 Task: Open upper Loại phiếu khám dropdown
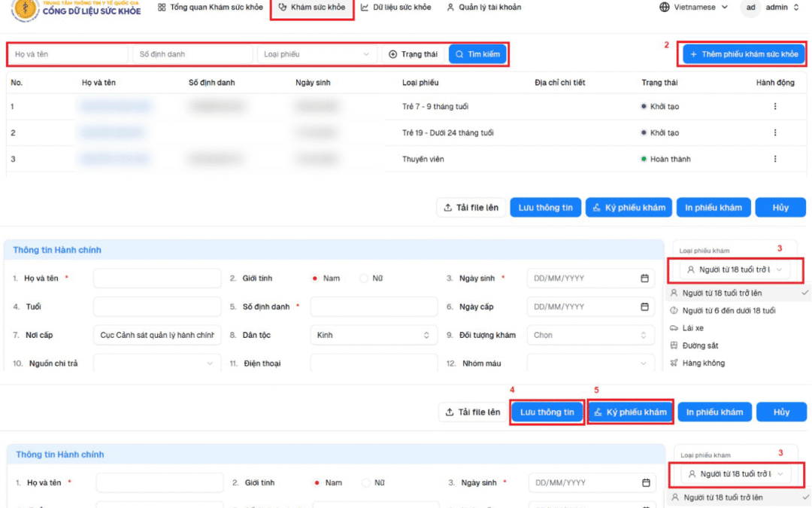[735, 269]
